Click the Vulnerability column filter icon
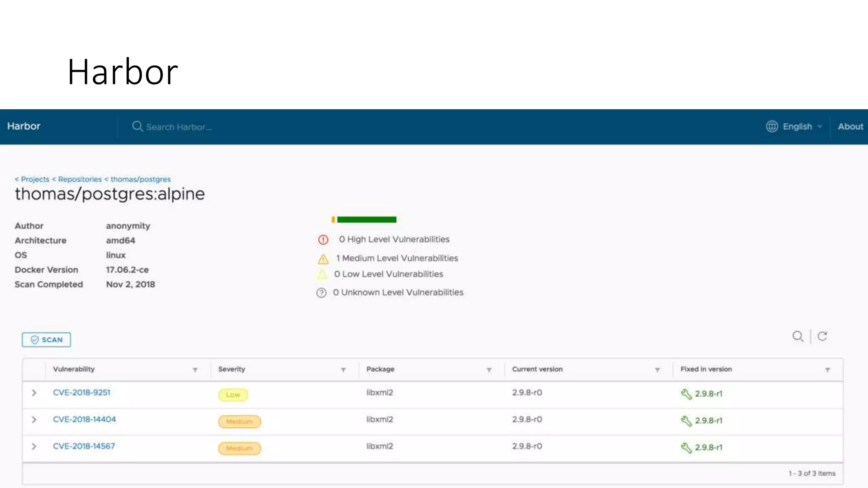The image size is (868, 488). pos(195,370)
